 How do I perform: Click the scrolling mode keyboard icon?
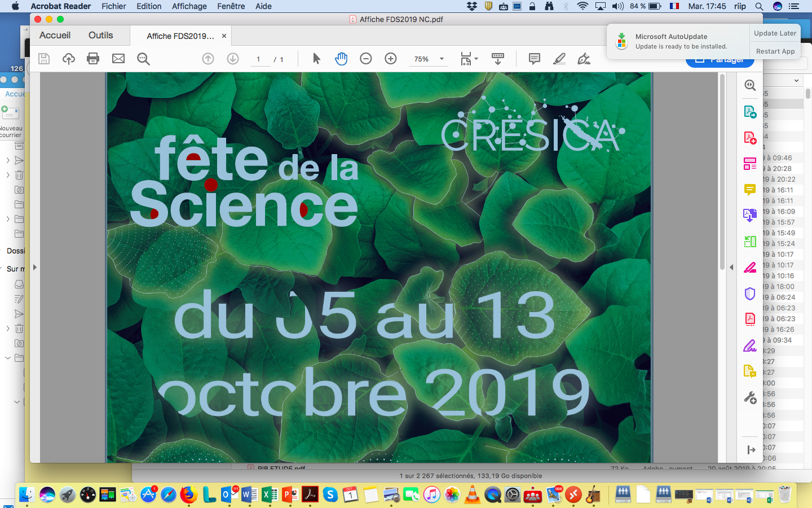[x=498, y=59]
